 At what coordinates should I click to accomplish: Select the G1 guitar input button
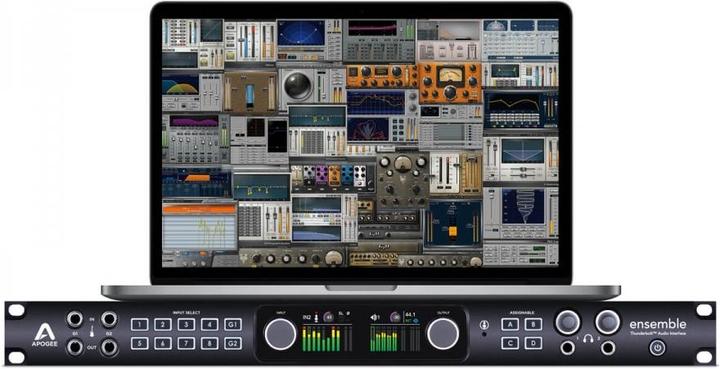click(233, 325)
